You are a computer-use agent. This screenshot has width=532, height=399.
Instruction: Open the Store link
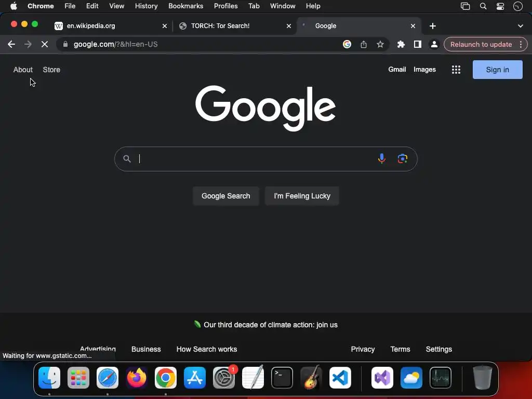pyautogui.click(x=51, y=70)
